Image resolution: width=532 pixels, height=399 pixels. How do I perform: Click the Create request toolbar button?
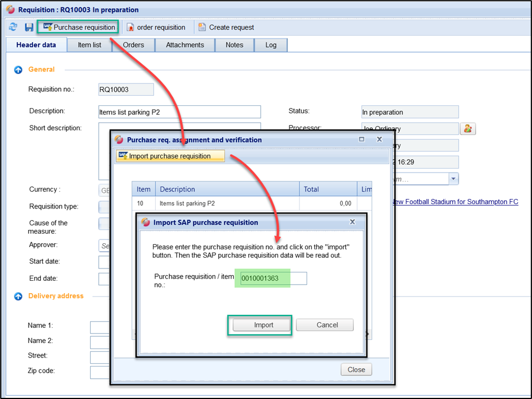pyautogui.click(x=226, y=27)
